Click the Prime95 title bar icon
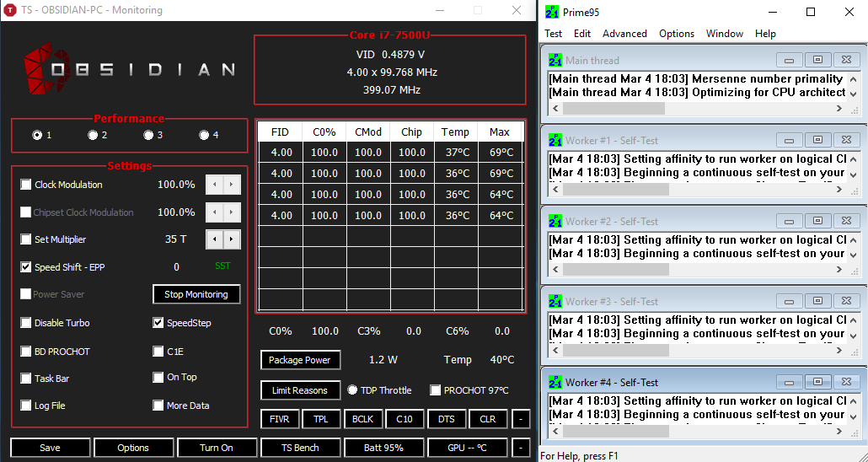The width and height of the screenshot is (868, 462). (552, 12)
